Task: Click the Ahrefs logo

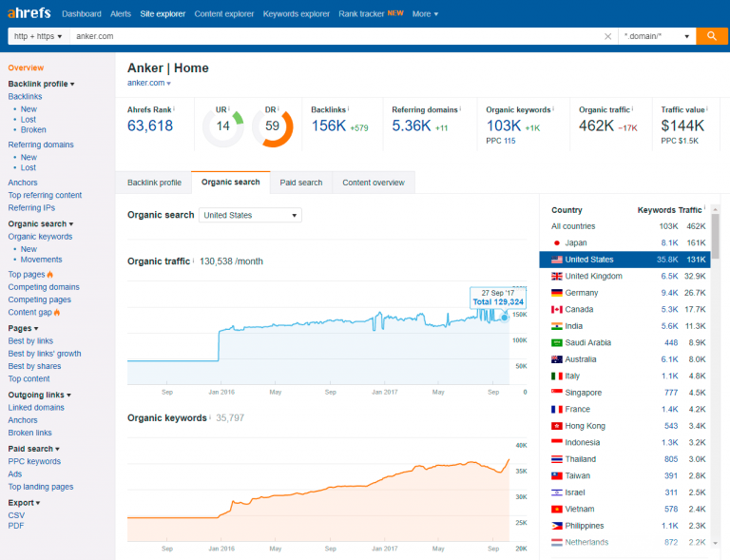Action: (28, 13)
